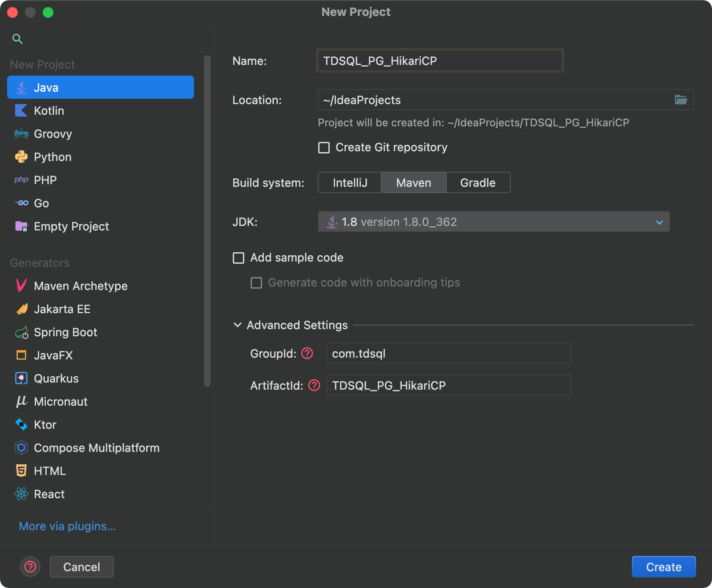This screenshot has width=712, height=588.
Task: Collapse the Advanced Settings section
Action: [238, 325]
